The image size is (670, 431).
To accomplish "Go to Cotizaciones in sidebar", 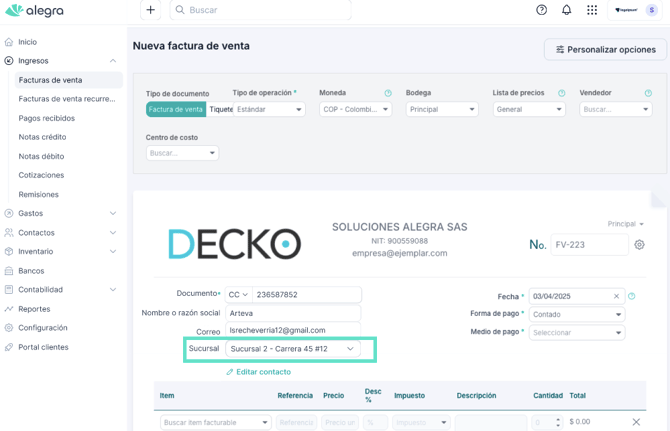I will 41,175.
